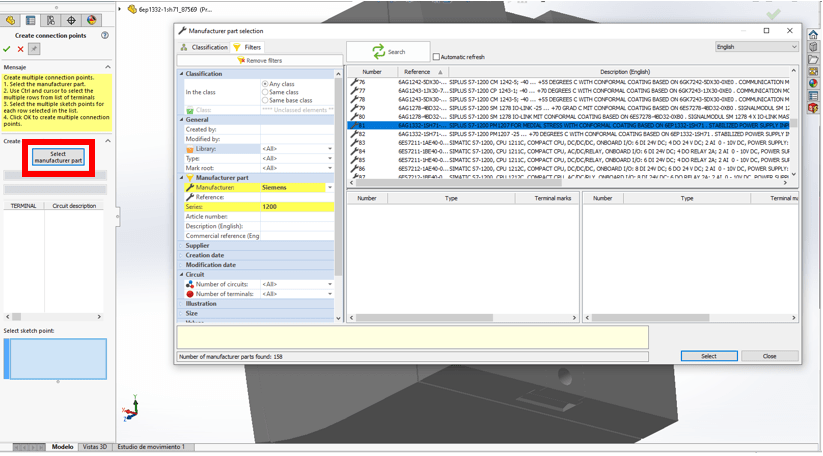Collapse the Classification filter group

click(182, 74)
